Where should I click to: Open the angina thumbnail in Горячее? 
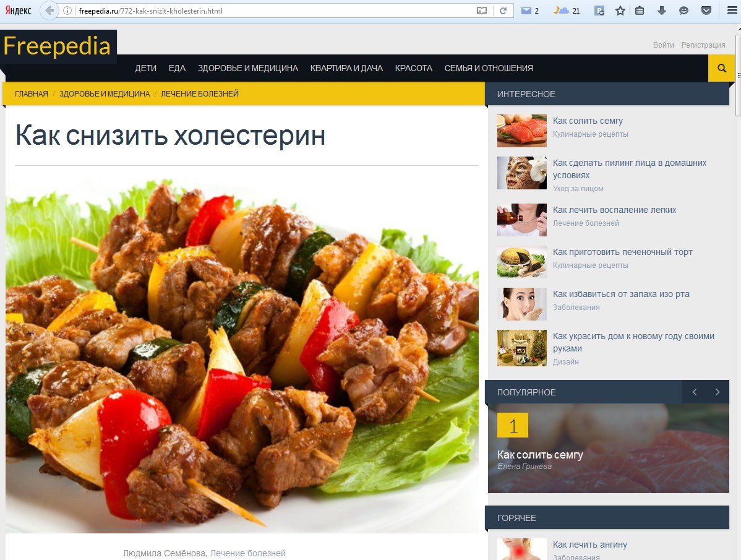click(x=521, y=549)
